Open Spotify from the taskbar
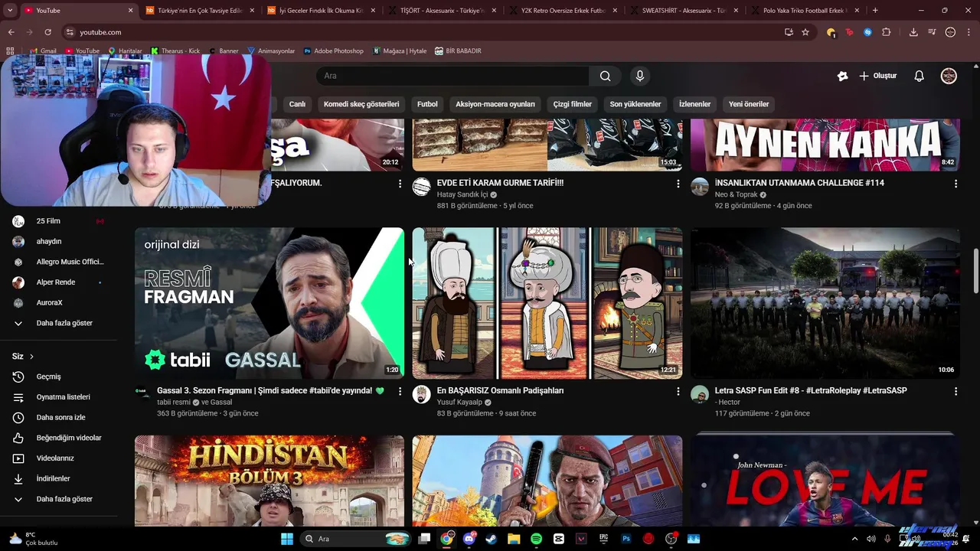This screenshot has height=551, width=980. click(x=536, y=539)
